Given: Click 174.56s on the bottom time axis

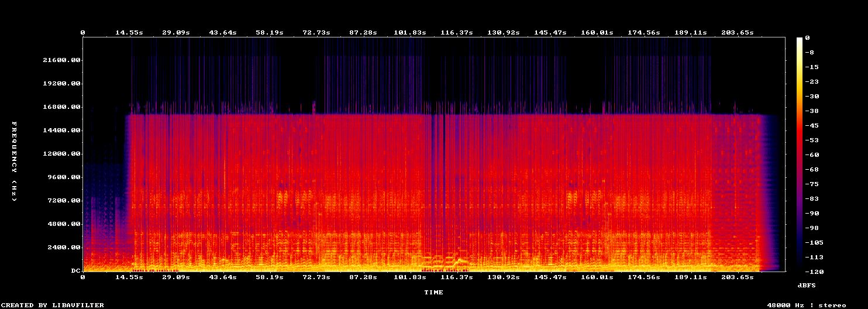Looking at the screenshot, I should pos(644,277).
